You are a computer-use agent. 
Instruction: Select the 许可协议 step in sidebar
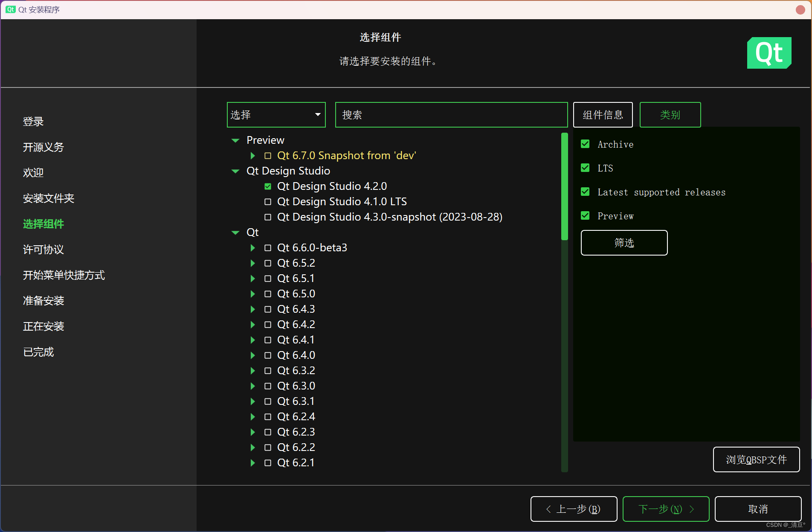tap(43, 250)
